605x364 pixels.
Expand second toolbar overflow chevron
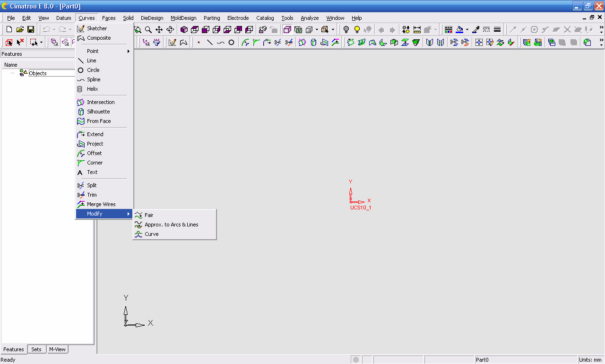(x=601, y=41)
